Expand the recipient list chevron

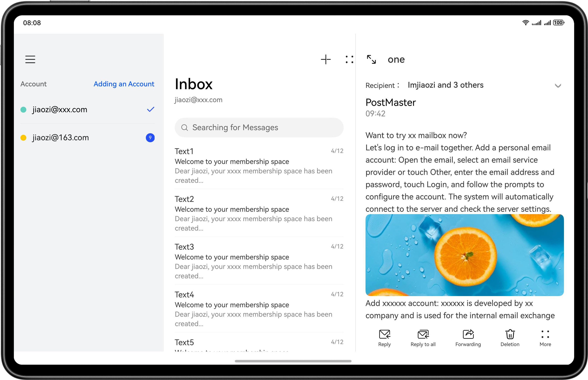tap(558, 86)
